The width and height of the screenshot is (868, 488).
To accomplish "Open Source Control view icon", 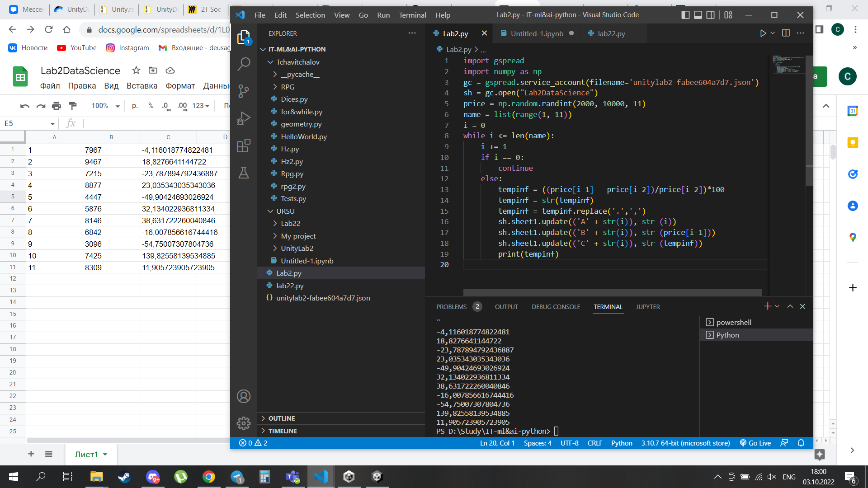I will coord(244,91).
